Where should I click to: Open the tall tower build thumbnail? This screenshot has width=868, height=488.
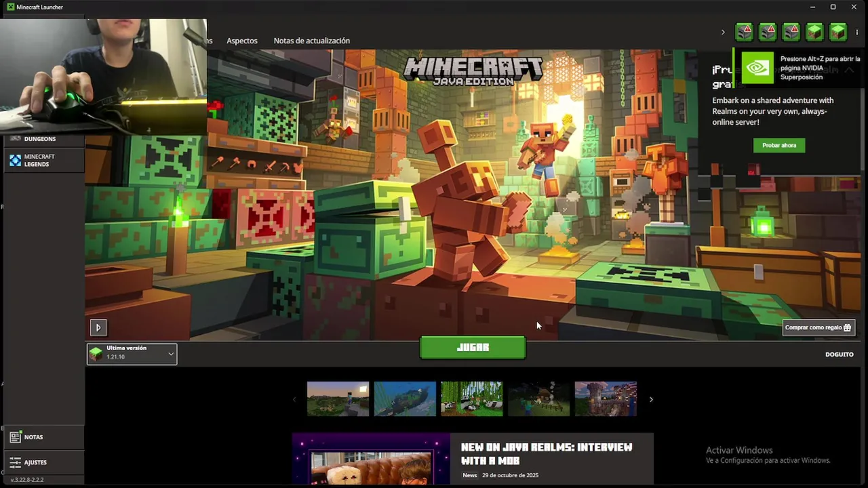[606, 399]
